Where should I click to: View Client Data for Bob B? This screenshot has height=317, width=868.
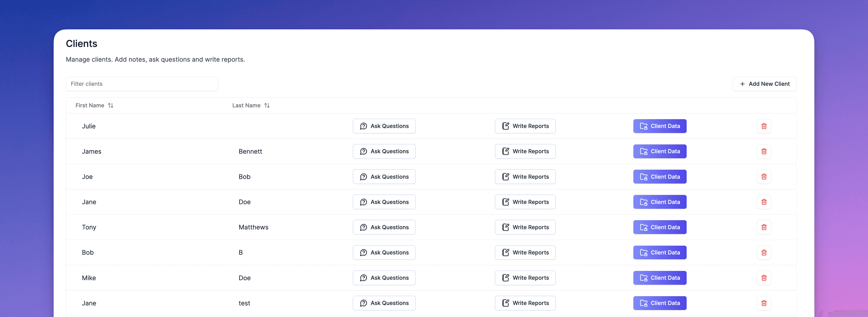659,253
